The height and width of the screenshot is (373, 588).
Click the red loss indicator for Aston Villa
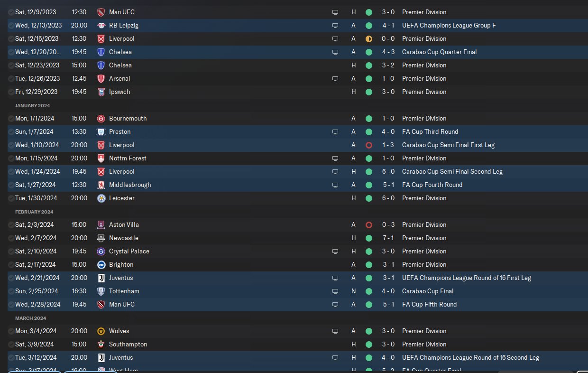(369, 224)
